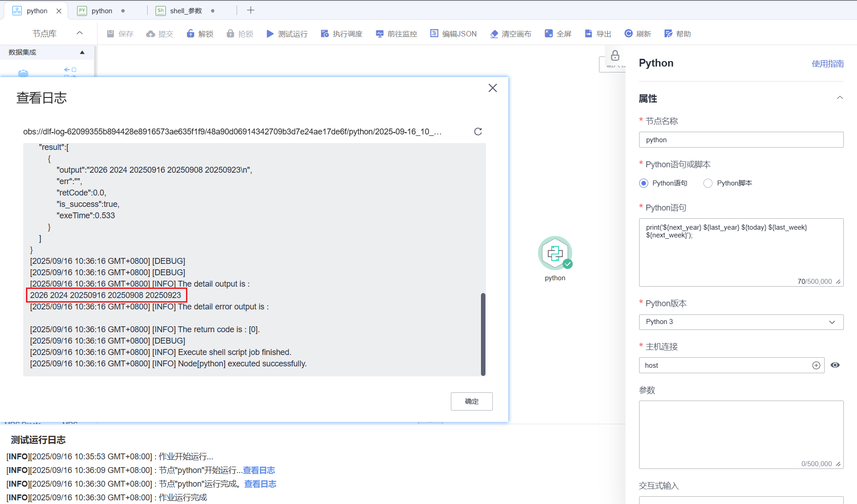
Task: Switch to the second python script tab
Action: point(101,11)
